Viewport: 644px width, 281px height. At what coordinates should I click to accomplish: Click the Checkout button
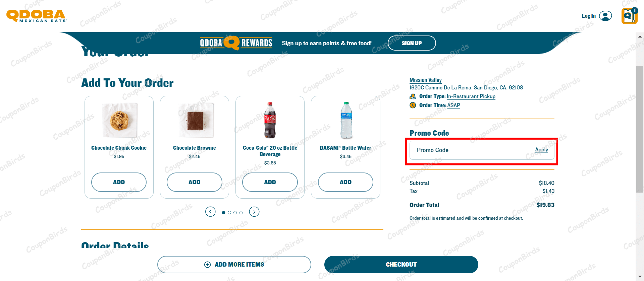click(401, 265)
